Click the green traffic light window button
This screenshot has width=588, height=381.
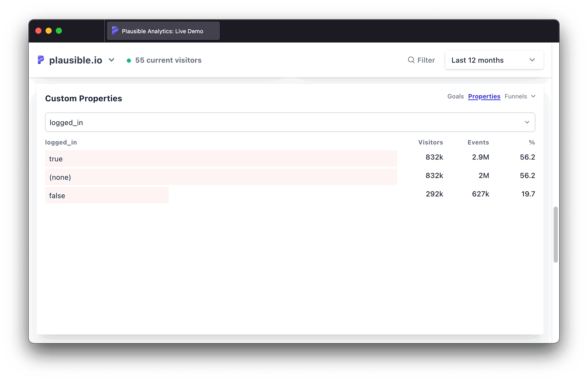(x=59, y=31)
